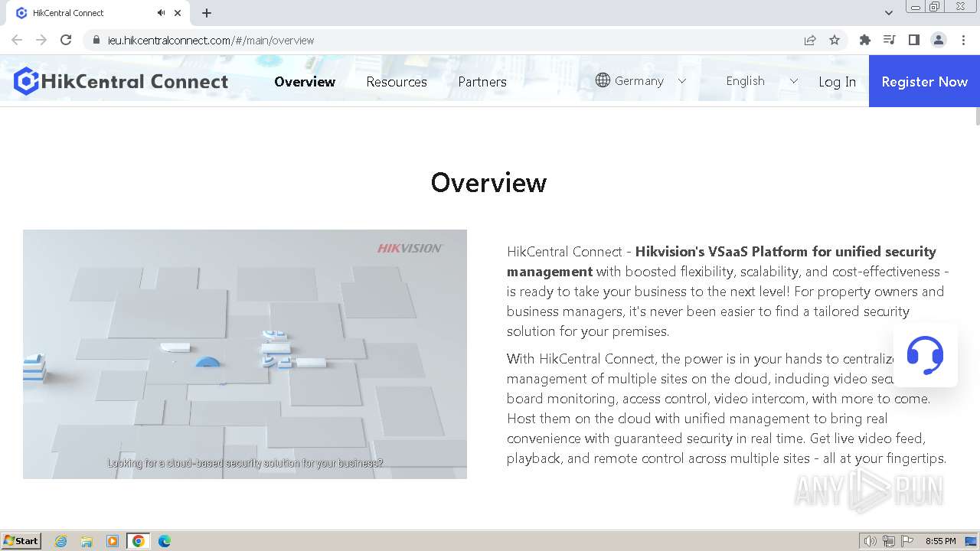
Task: Mute the tab audio speaker icon
Action: [x=161, y=13]
